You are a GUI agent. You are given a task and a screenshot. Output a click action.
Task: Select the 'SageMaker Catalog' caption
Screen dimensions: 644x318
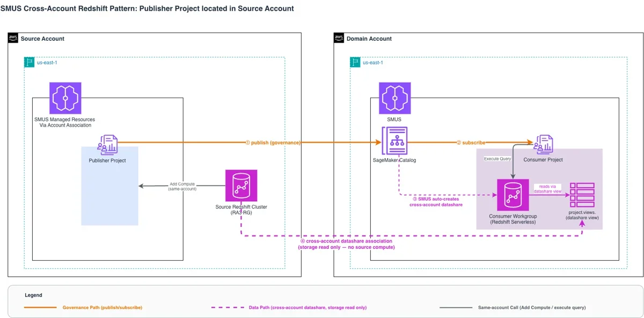pyautogui.click(x=394, y=161)
